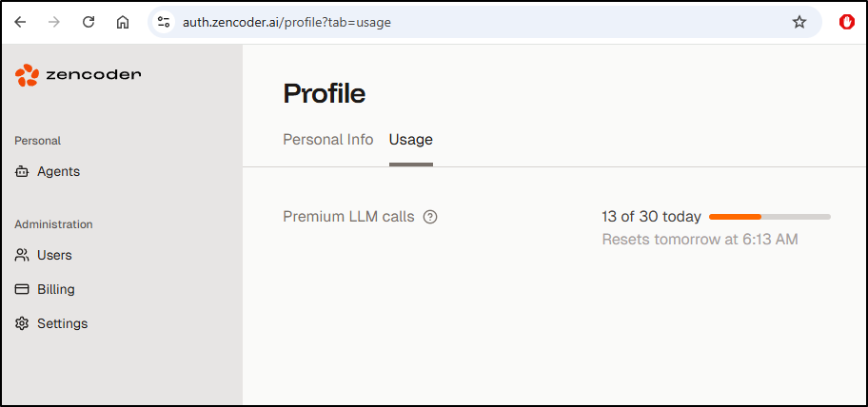Click the "Resets tomorrow at 6:13 AM" text
This screenshot has height=407, width=868.
(700, 240)
